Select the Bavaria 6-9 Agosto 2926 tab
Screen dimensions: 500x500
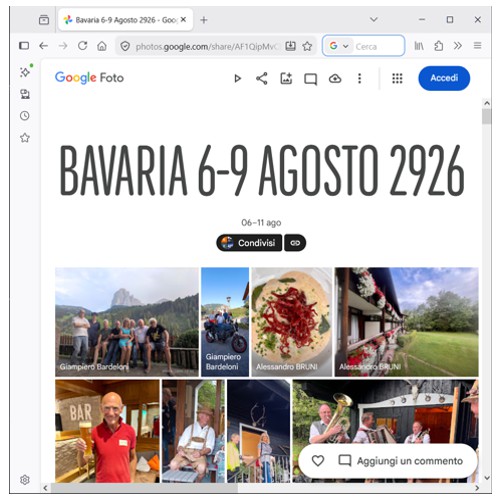pyautogui.click(x=125, y=20)
